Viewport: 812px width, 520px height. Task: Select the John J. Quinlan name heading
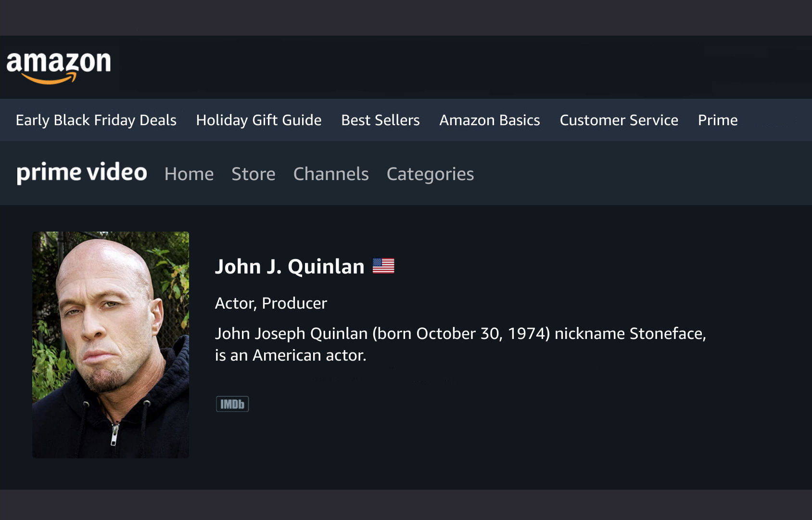tap(290, 266)
